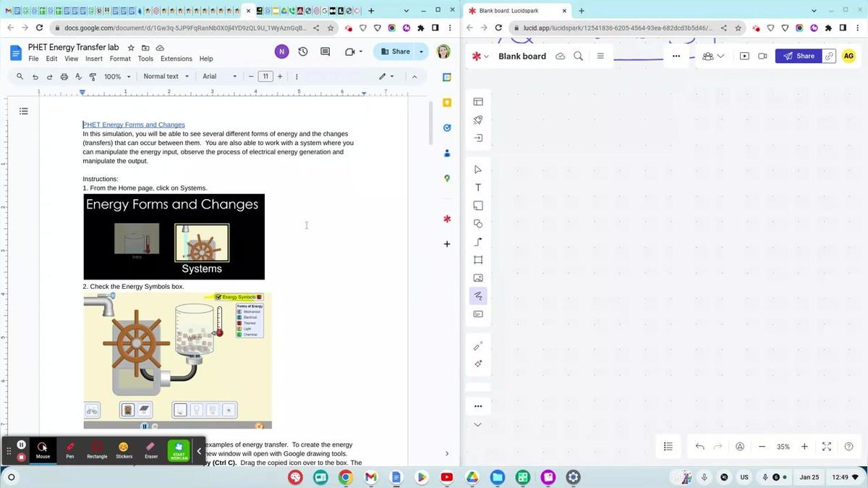Open the PHET Energy Forms and Changes link
This screenshot has height=488, width=868.
click(x=134, y=125)
